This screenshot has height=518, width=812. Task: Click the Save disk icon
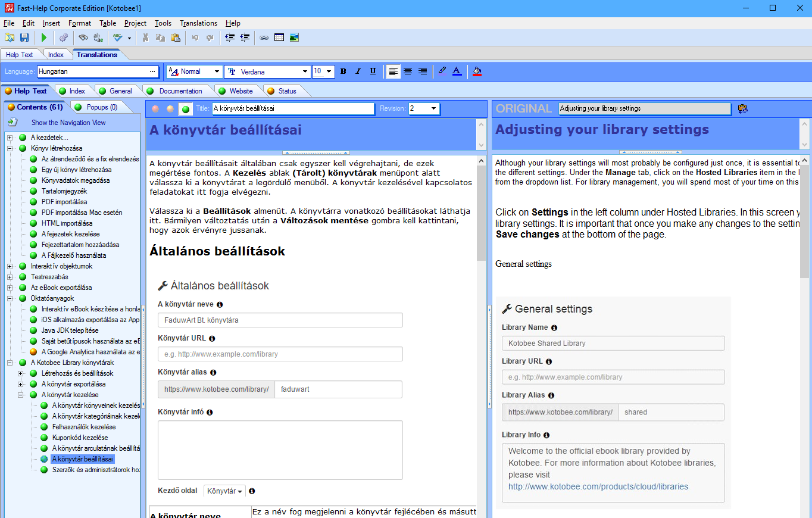point(24,38)
